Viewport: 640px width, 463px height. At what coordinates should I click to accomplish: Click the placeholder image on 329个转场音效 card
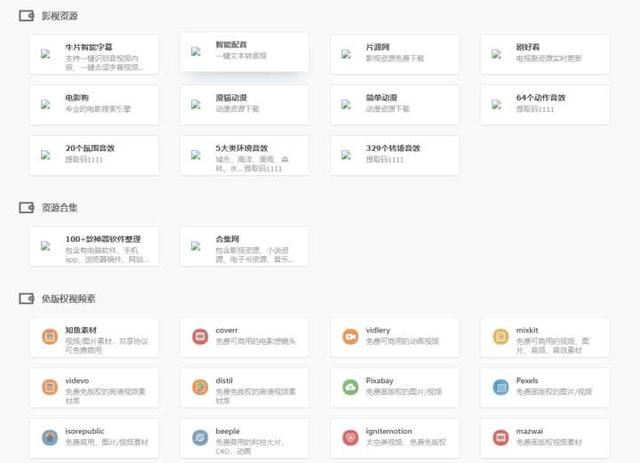[x=346, y=155]
